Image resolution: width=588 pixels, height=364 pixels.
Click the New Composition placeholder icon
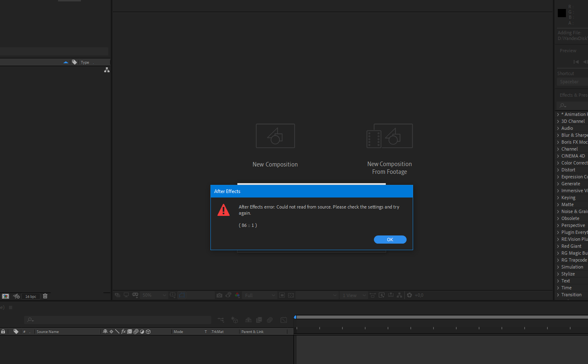coord(275,136)
